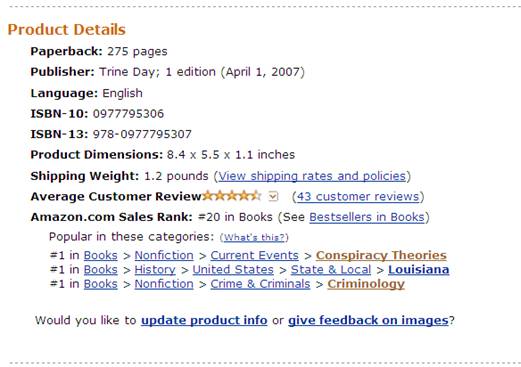Open the Louisiana category link
This screenshot has width=521, height=367.
(x=419, y=269)
